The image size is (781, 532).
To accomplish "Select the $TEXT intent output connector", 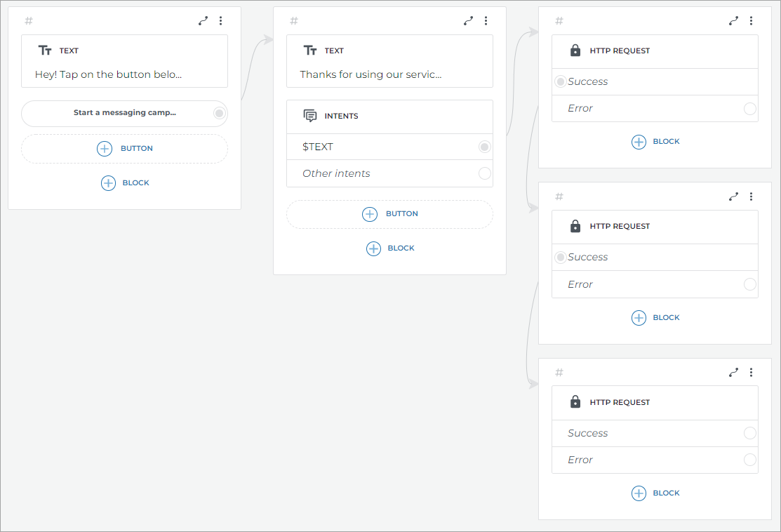I will point(484,147).
